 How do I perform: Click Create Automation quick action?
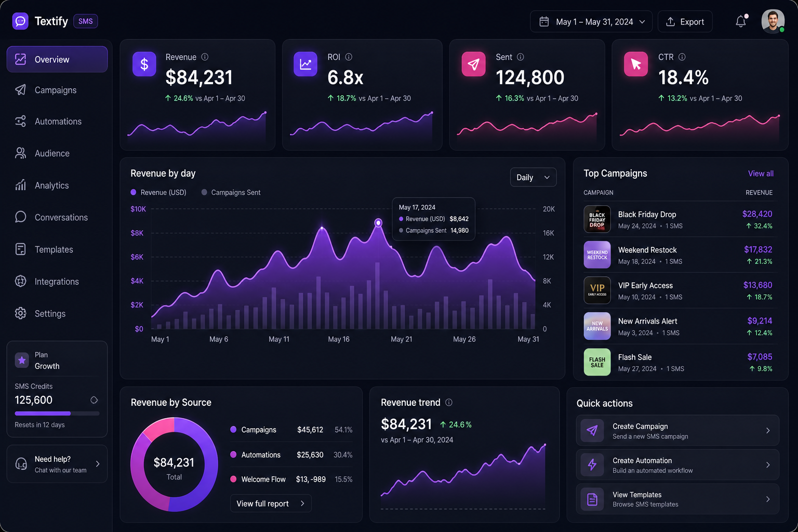677,464
